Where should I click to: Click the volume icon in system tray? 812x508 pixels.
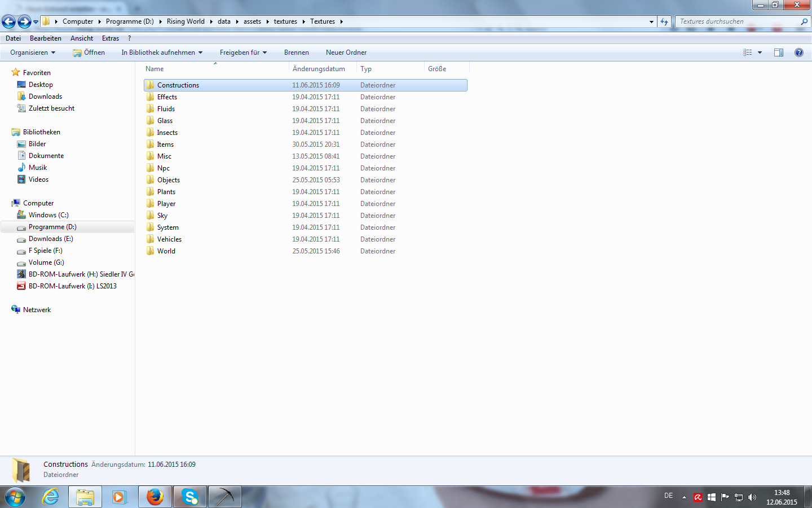tap(752, 497)
